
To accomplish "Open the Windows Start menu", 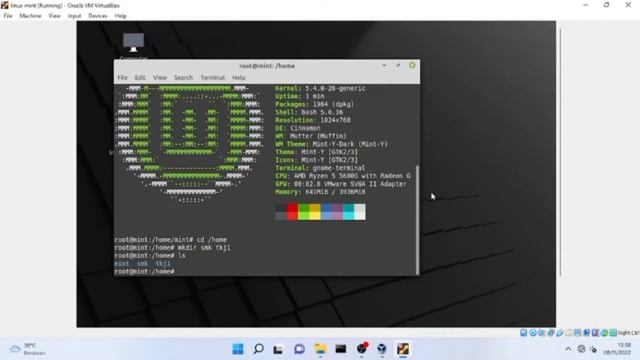I will 238,349.
